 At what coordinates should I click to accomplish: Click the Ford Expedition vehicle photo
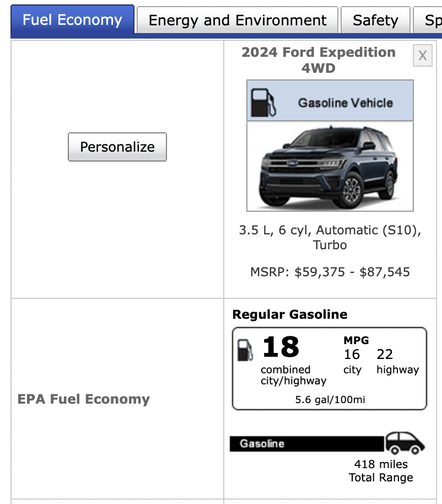[x=330, y=167]
